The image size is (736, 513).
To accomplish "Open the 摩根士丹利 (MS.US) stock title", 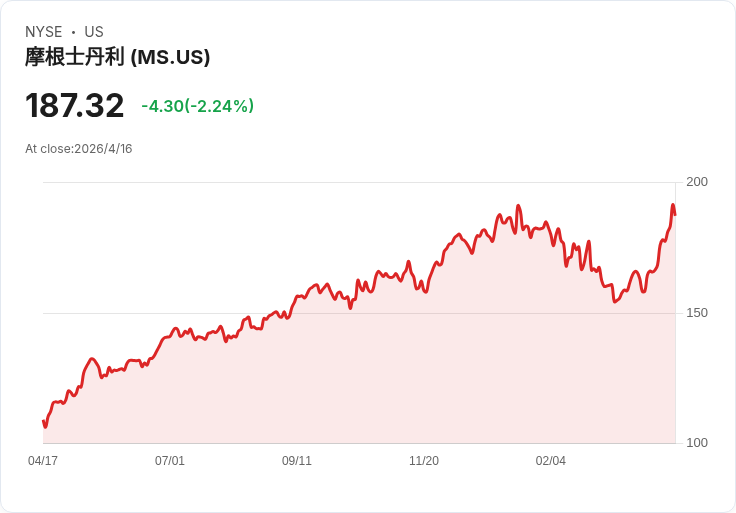I will click(x=117, y=58).
